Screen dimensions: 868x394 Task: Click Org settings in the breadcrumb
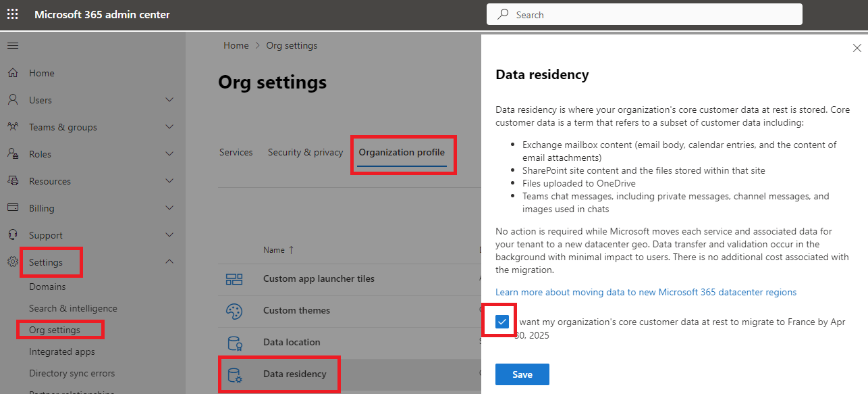click(x=292, y=45)
